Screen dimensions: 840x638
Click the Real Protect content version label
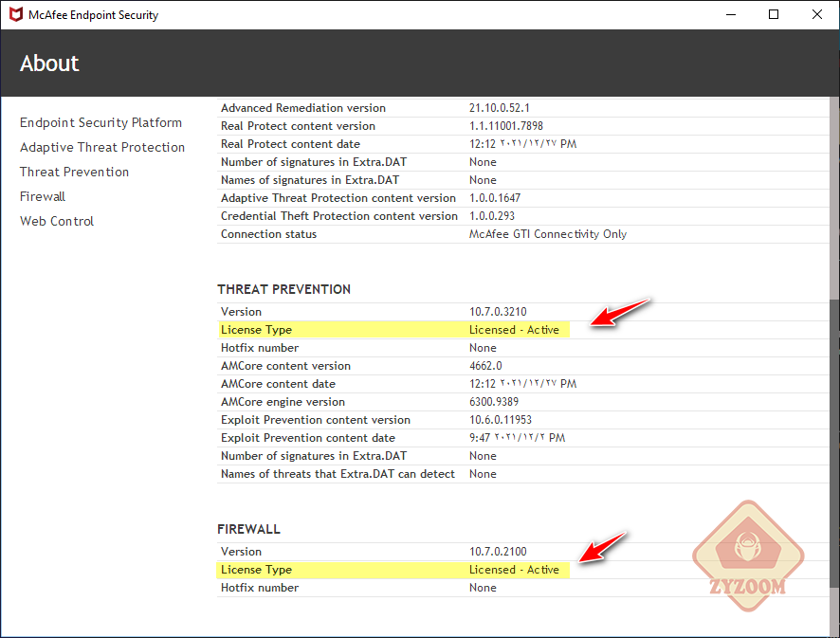pos(298,126)
